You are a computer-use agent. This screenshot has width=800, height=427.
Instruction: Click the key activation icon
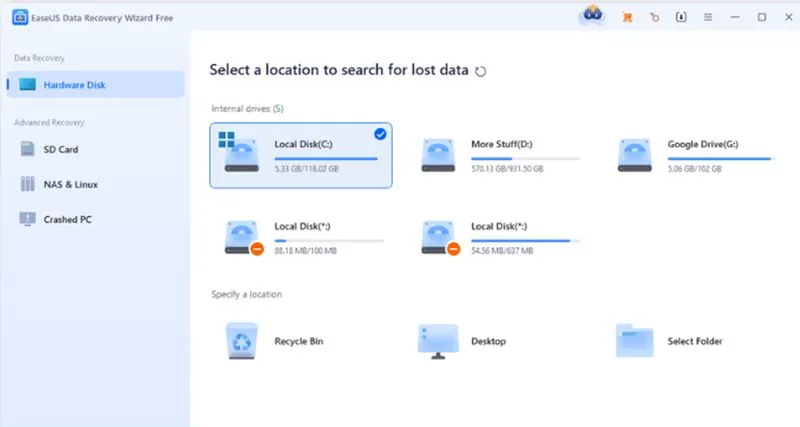tap(654, 17)
